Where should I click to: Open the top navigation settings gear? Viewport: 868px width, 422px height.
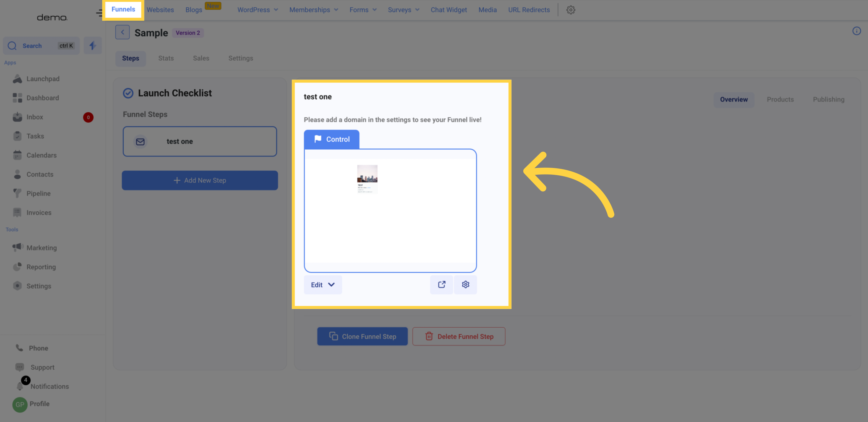(571, 10)
